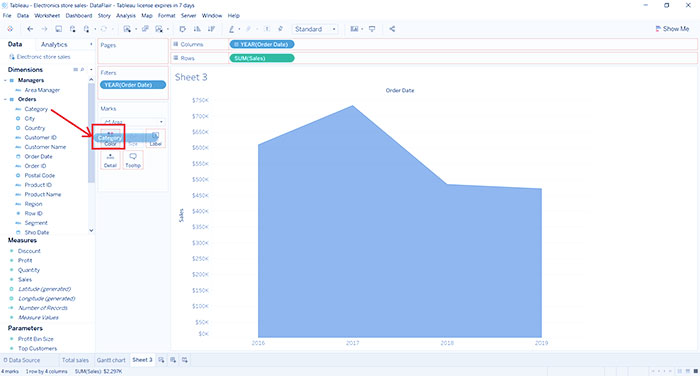Open the Standard fit dropdown
Viewport: 700px width, 376px height.
tap(315, 29)
